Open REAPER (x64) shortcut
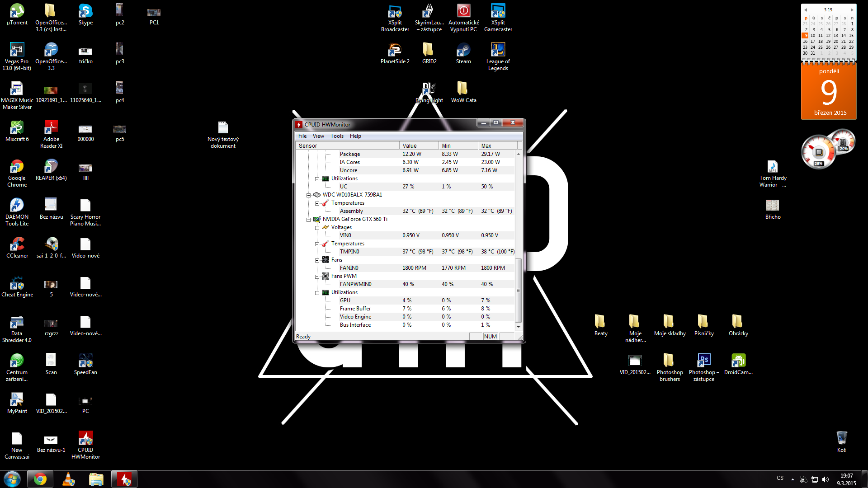 [x=51, y=170]
